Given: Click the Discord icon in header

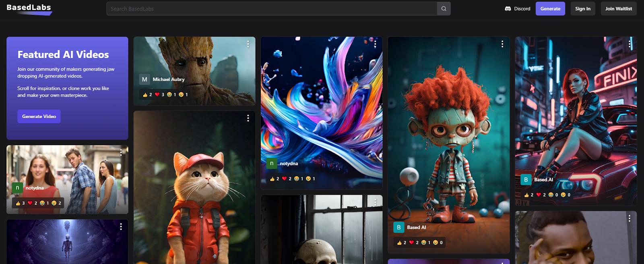Looking at the screenshot, I should click(x=508, y=8).
